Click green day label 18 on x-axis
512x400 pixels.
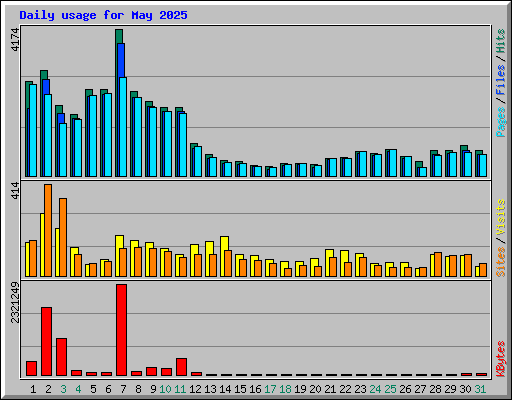[285, 389]
